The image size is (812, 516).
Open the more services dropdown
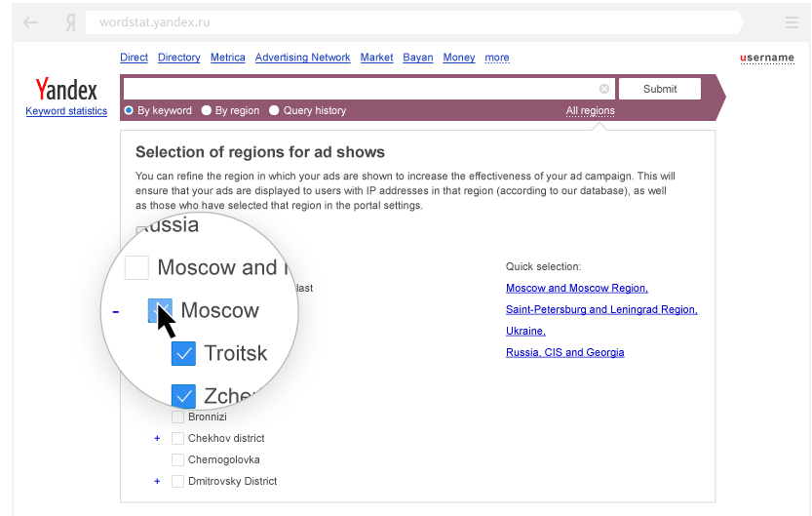(x=497, y=58)
